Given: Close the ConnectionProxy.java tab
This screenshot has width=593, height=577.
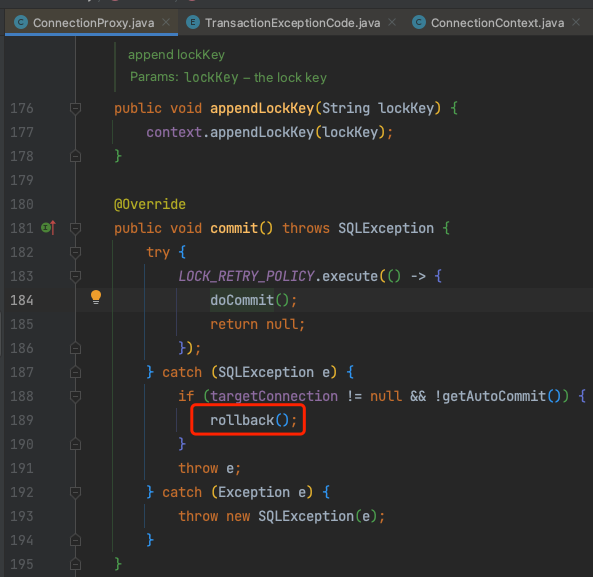Looking at the screenshot, I should (x=166, y=22).
